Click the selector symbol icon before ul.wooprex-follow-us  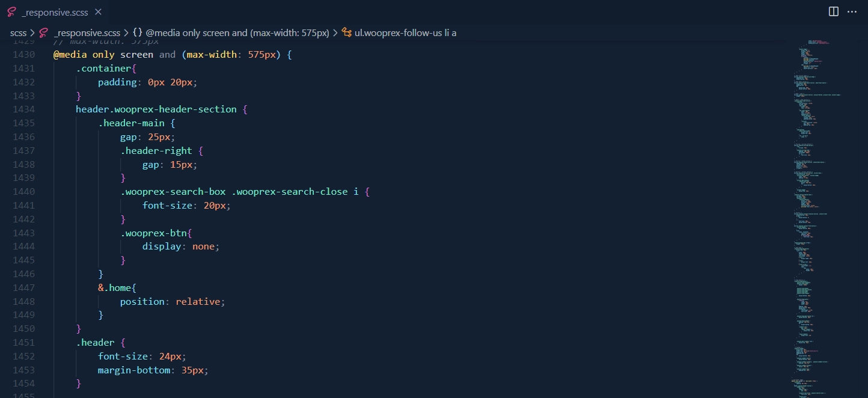point(347,33)
